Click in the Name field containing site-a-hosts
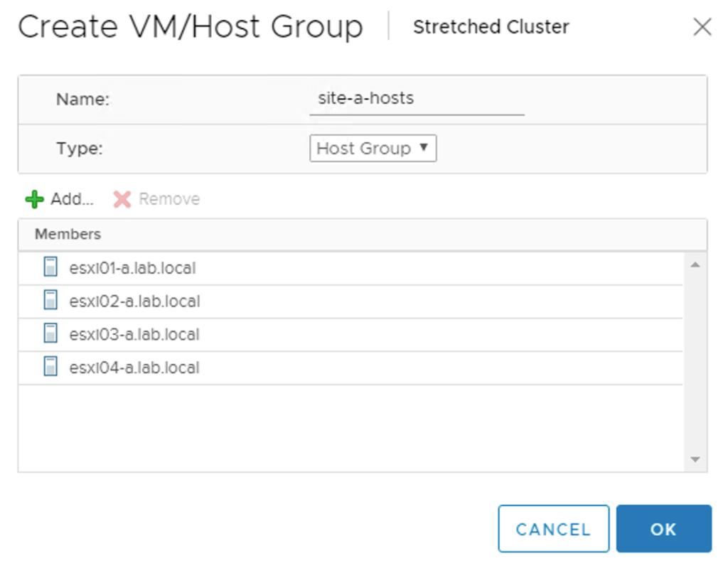 pos(416,98)
